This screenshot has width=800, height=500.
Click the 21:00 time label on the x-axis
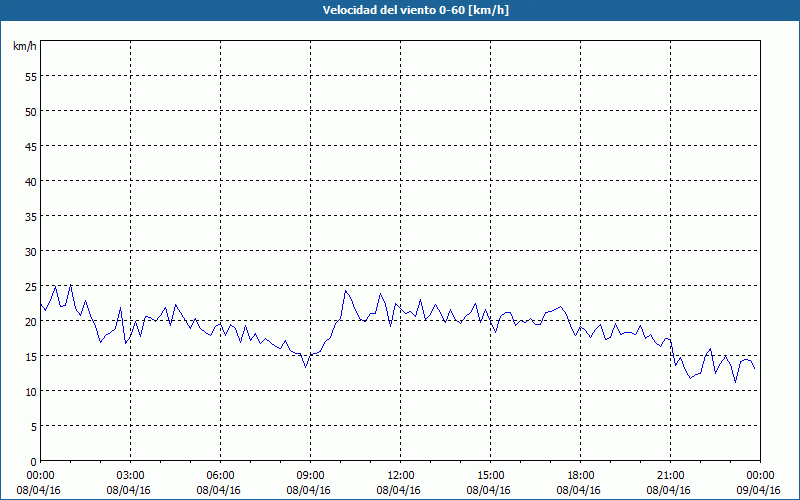(x=670, y=476)
